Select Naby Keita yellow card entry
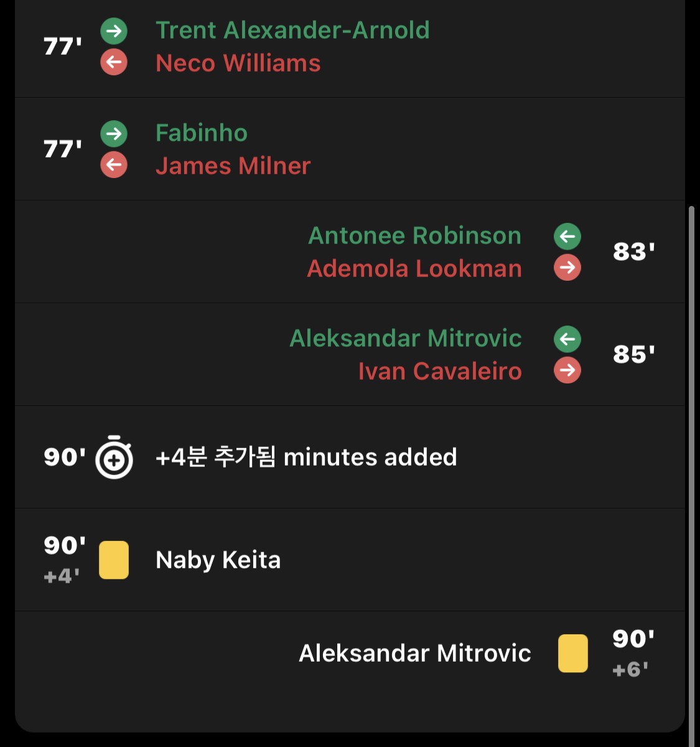 point(350,560)
